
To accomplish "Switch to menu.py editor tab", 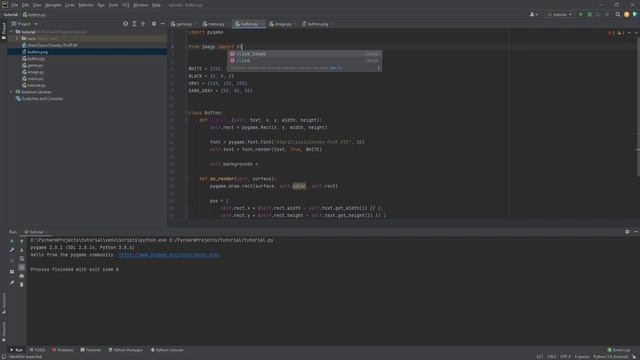I will click(x=215, y=24).
